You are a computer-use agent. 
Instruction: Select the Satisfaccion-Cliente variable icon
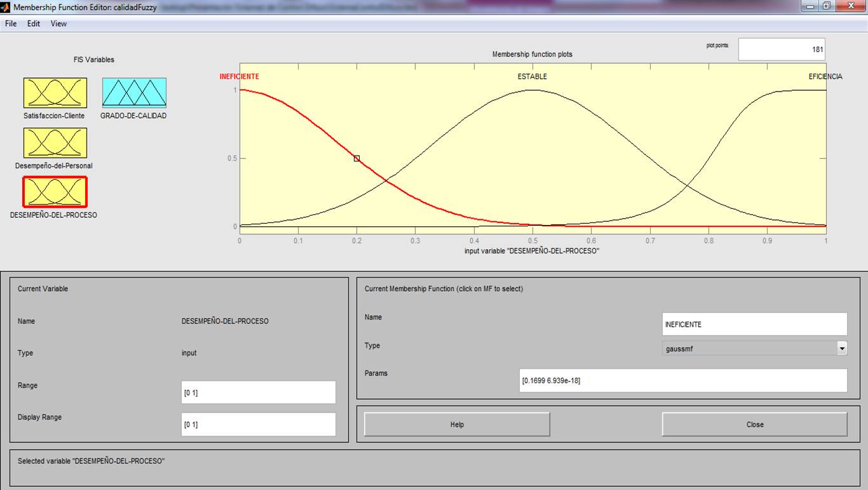click(55, 93)
